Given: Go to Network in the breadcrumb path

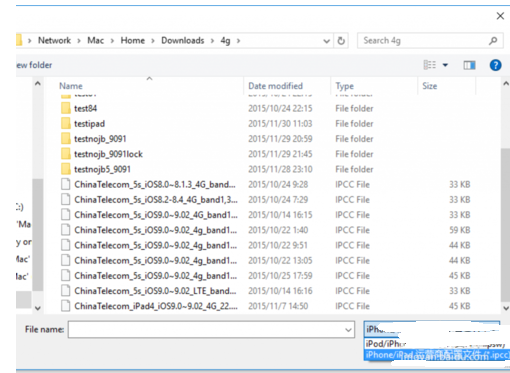Looking at the screenshot, I should click(54, 41).
